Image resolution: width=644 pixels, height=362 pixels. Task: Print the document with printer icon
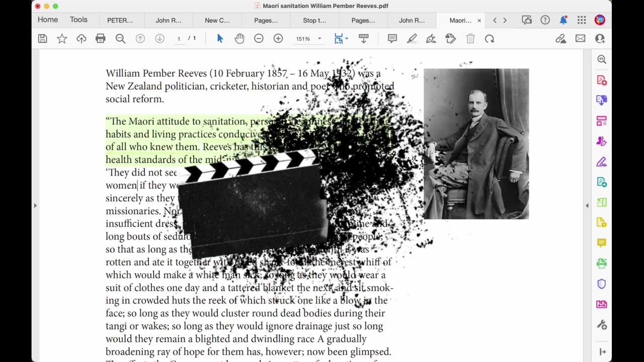[x=101, y=39]
